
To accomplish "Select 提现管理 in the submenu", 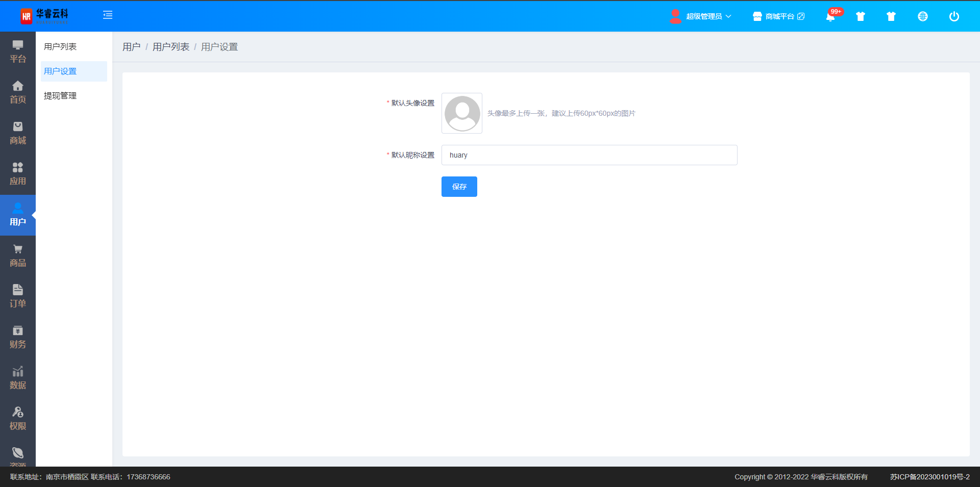I will point(60,96).
